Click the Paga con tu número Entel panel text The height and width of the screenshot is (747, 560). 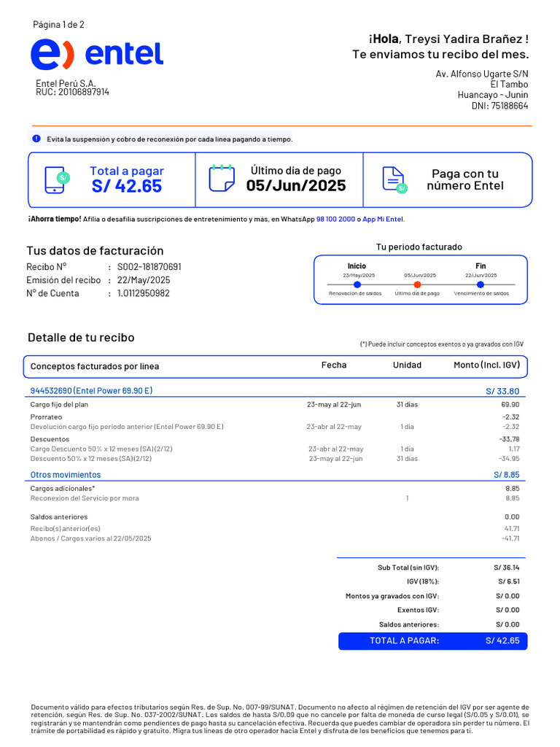(x=465, y=179)
